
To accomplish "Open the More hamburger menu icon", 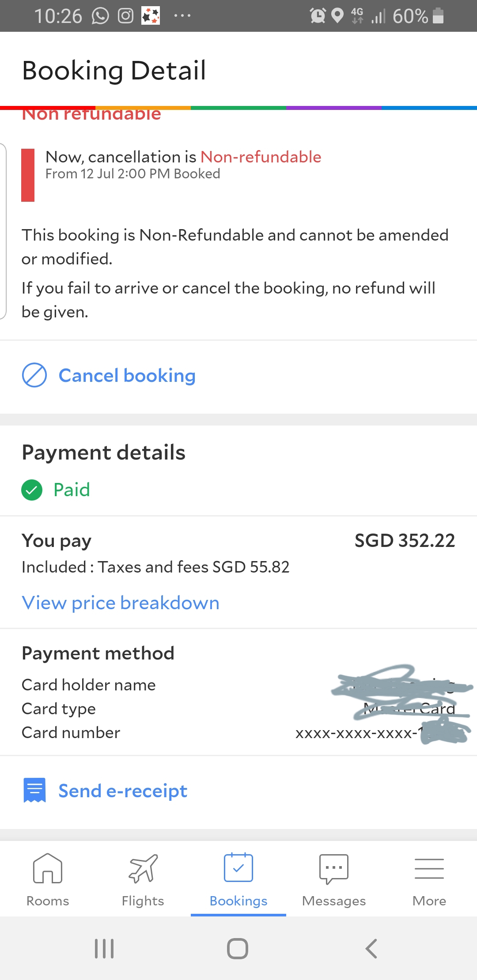I will tap(429, 868).
